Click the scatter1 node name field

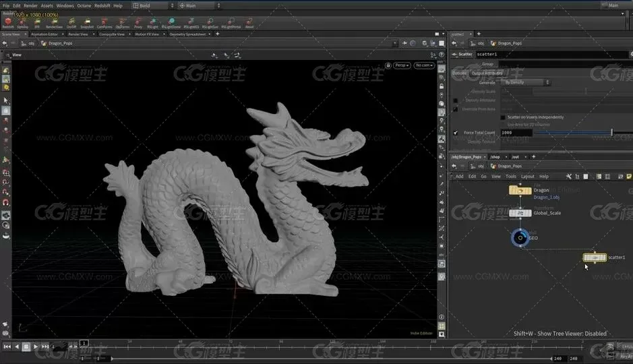tap(551, 54)
